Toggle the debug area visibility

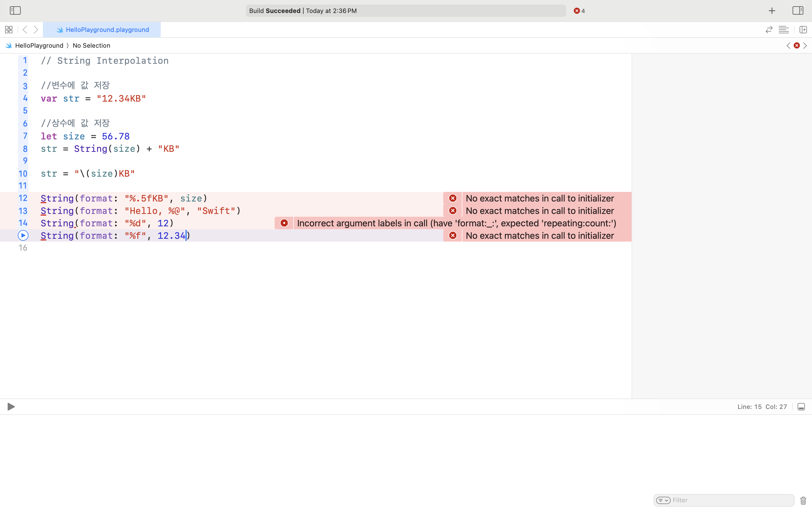[801, 407]
